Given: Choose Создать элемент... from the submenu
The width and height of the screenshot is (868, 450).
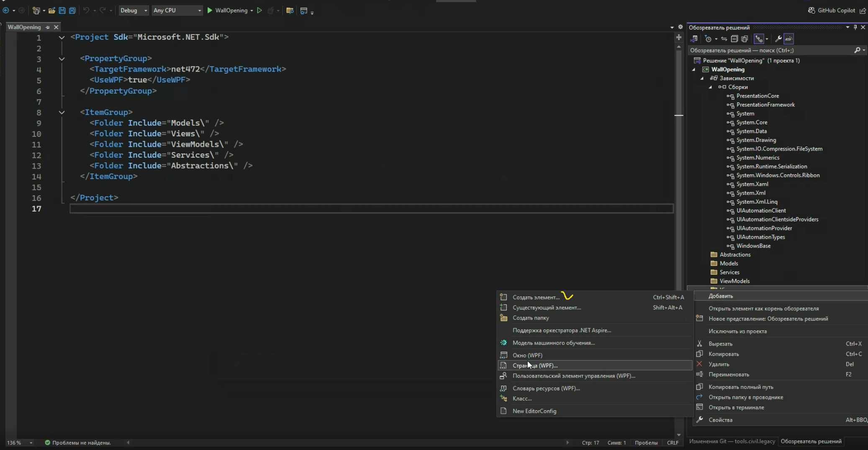Looking at the screenshot, I should [x=594, y=297].
